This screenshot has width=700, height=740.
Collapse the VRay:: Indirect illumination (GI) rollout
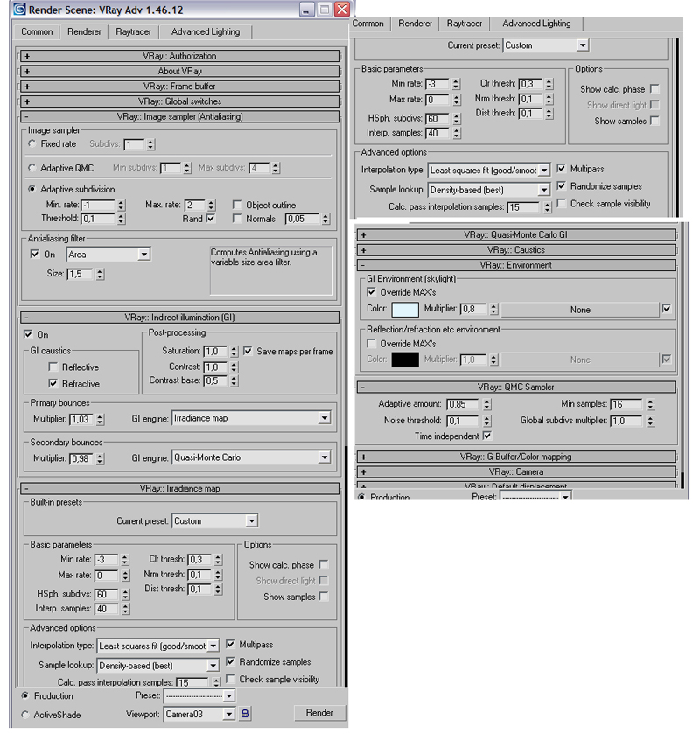(179, 318)
